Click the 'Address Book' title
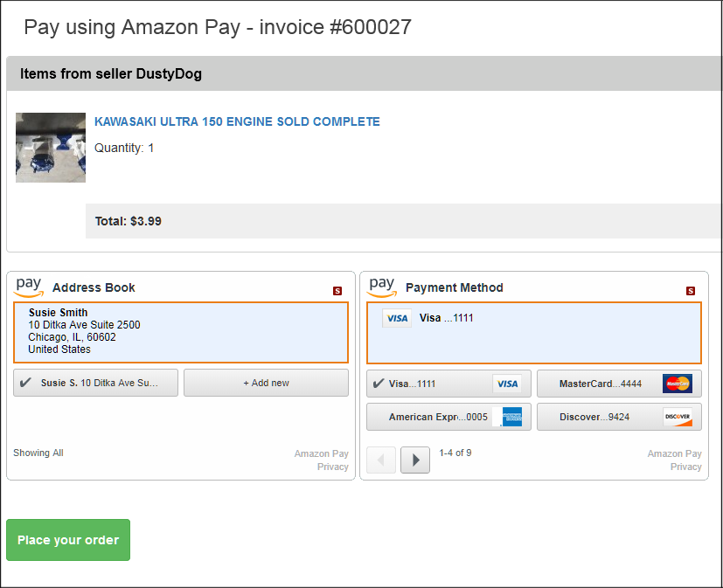 [94, 287]
